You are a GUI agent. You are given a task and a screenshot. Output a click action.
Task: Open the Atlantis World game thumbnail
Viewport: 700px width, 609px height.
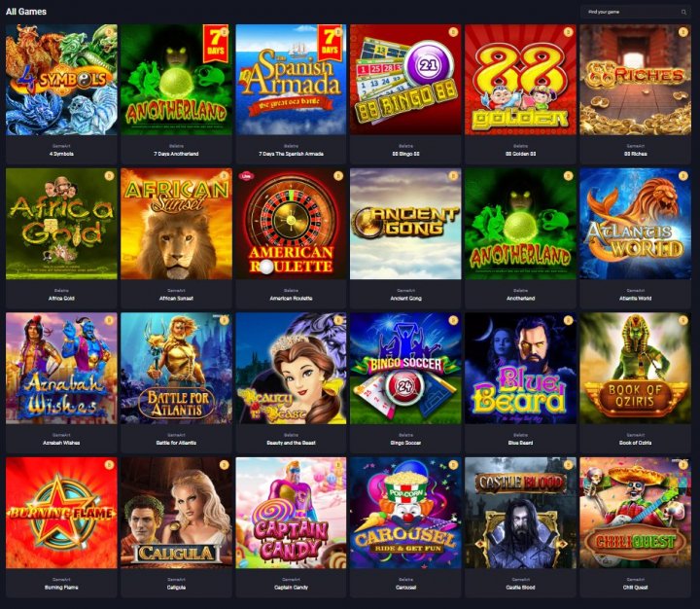pyautogui.click(x=635, y=224)
